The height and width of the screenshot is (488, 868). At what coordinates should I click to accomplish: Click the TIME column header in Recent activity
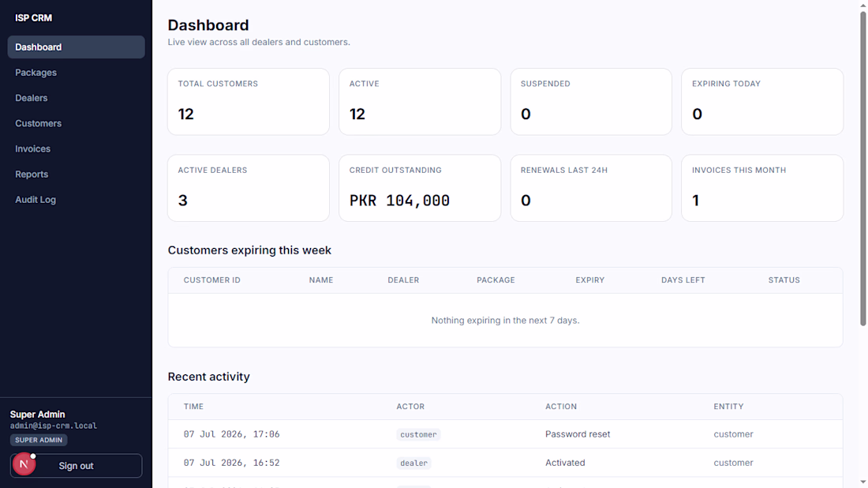tap(194, 407)
